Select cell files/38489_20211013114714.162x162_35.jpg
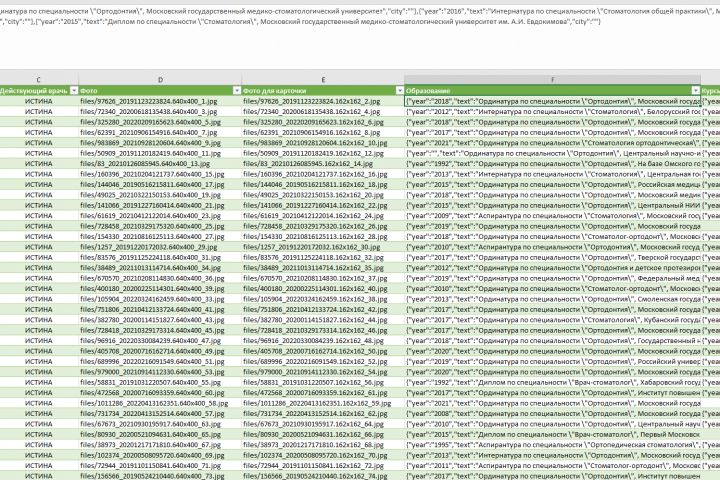This screenshot has height=480, width=720. pyautogui.click(x=323, y=268)
